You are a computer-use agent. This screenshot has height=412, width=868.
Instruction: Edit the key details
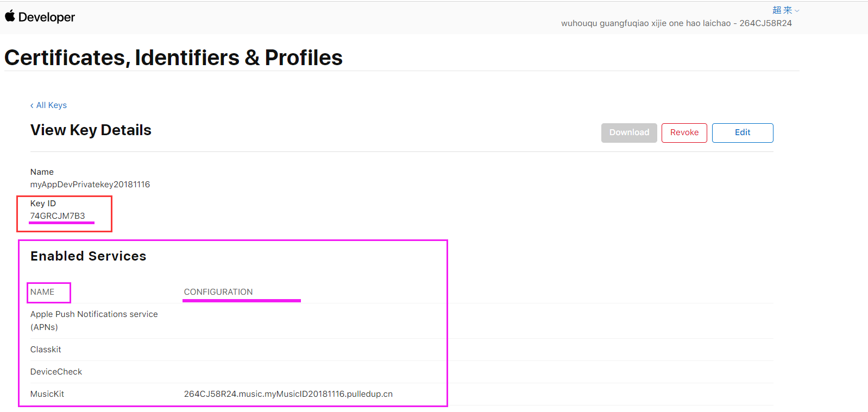[x=743, y=132]
